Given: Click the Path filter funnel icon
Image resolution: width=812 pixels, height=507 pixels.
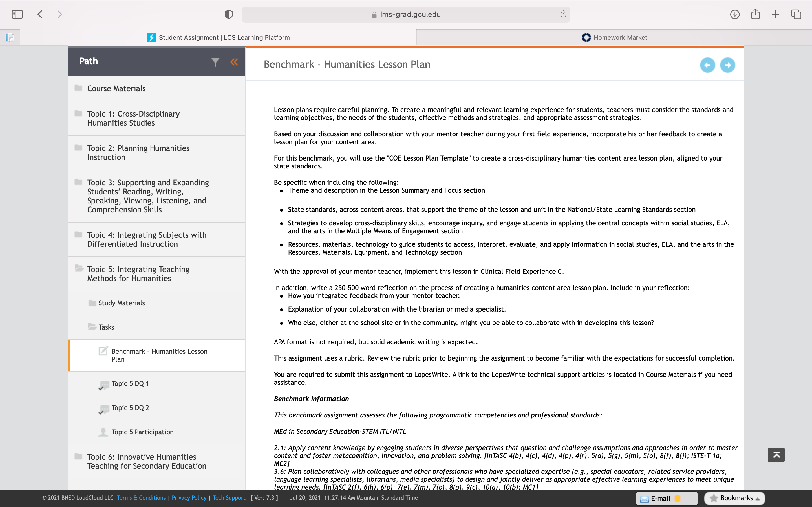Looking at the screenshot, I should tap(215, 62).
